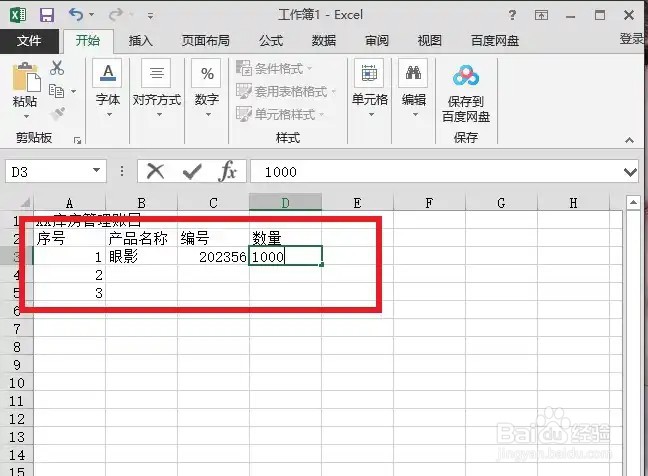Image resolution: width=648 pixels, height=476 pixels.
Task: Click the fx Insert Function icon
Action: (228, 171)
